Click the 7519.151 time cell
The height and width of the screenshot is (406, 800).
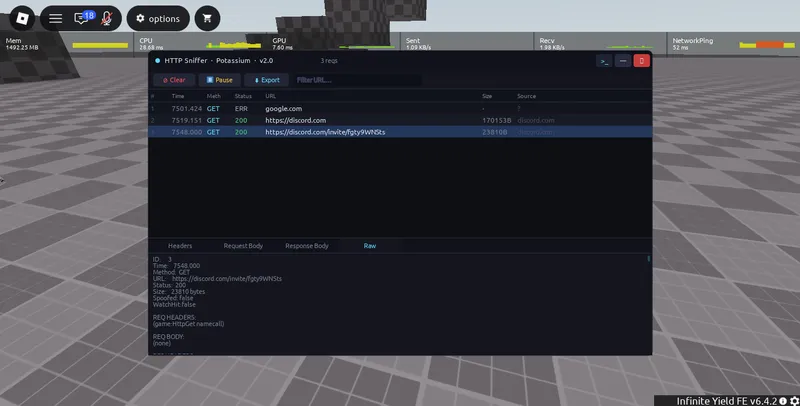point(187,120)
